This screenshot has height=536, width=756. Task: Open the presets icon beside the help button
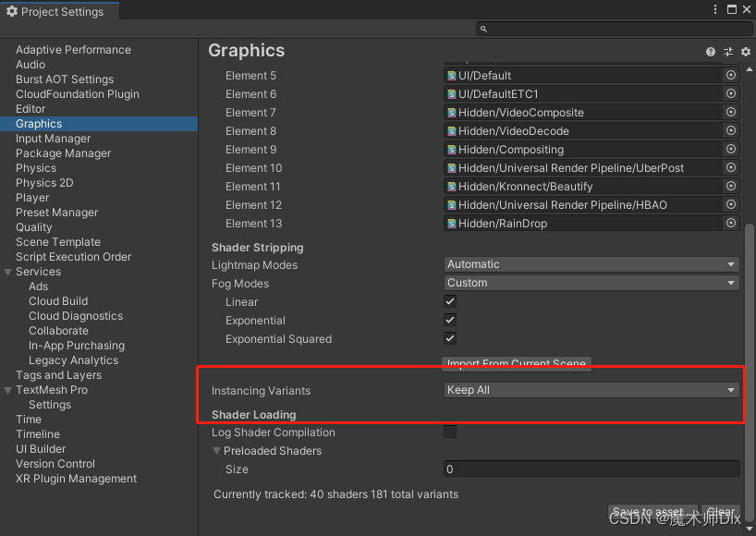728,51
